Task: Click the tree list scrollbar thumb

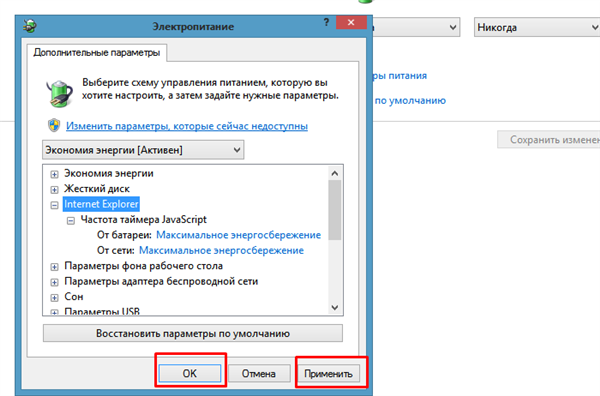Action: pos(334,210)
